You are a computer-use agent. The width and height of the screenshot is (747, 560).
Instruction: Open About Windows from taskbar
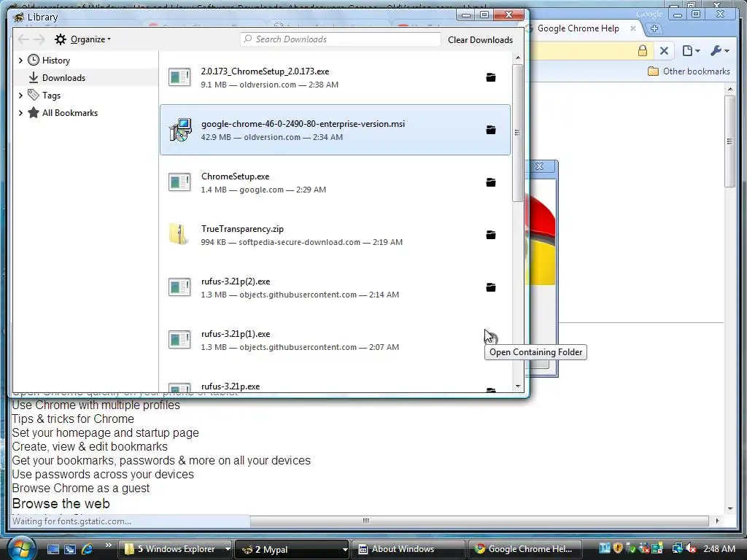click(x=409, y=549)
